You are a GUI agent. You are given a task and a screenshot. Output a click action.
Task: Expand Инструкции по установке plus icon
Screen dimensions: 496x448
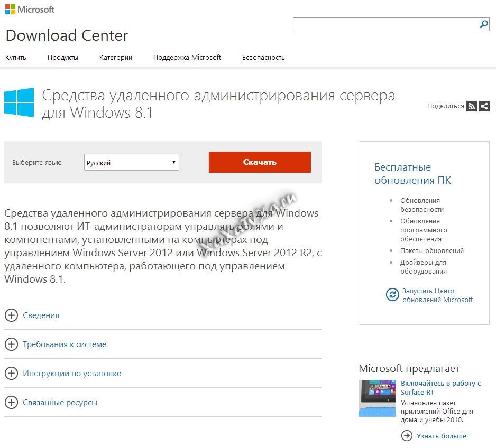coord(12,373)
